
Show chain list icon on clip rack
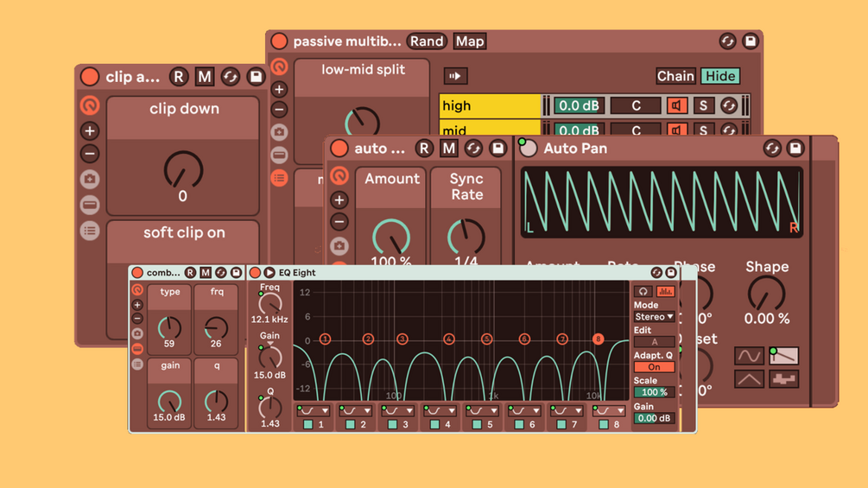pyautogui.click(x=90, y=231)
